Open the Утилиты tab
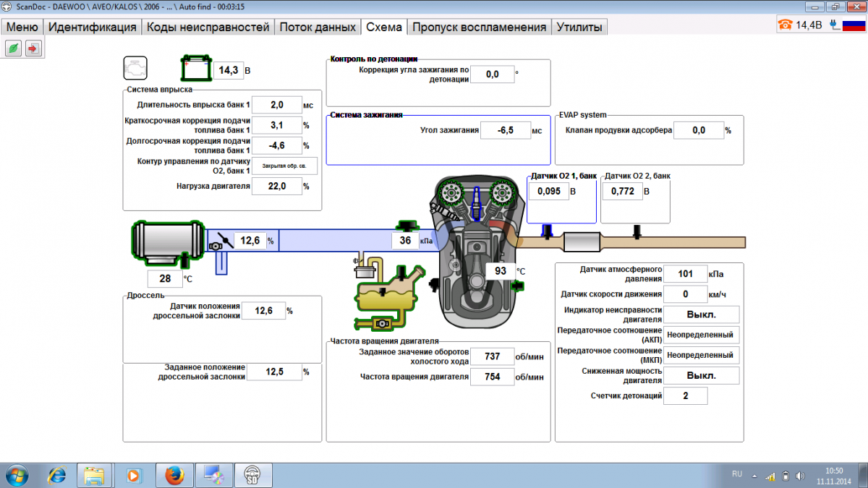The height and width of the screenshot is (488, 868). click(579, 27)
